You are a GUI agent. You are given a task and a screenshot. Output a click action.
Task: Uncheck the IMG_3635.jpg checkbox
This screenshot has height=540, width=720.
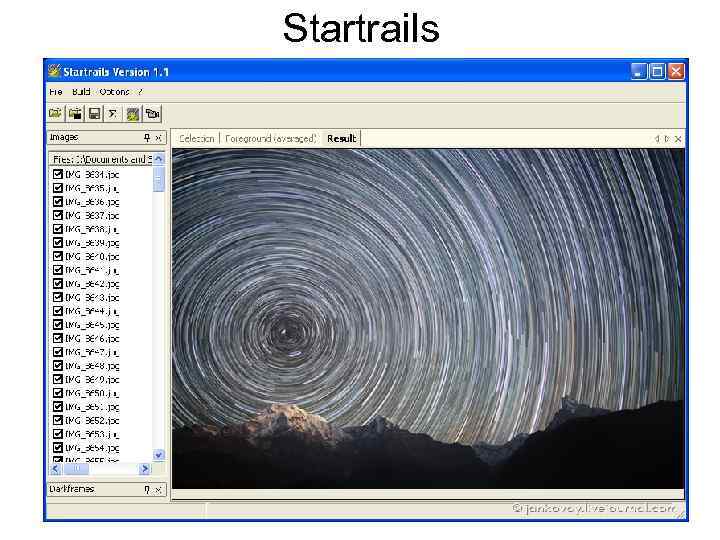58,188
